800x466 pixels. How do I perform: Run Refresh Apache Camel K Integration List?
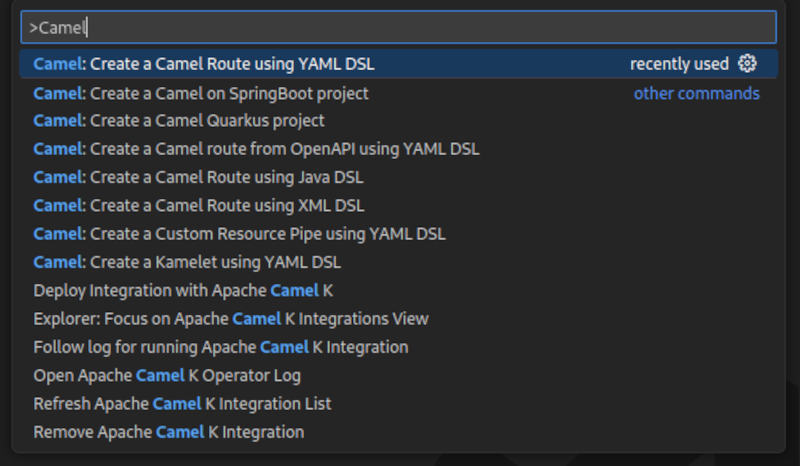click(182, 404)
